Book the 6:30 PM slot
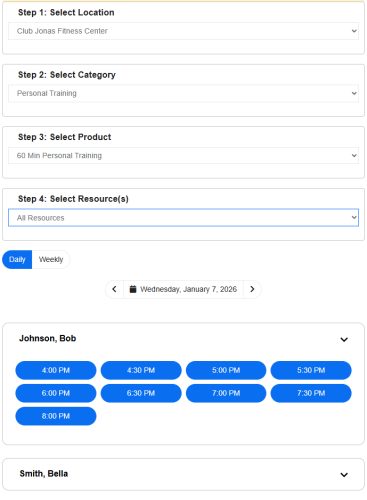Viewport: 367px width, 500px height. [141, 393]
